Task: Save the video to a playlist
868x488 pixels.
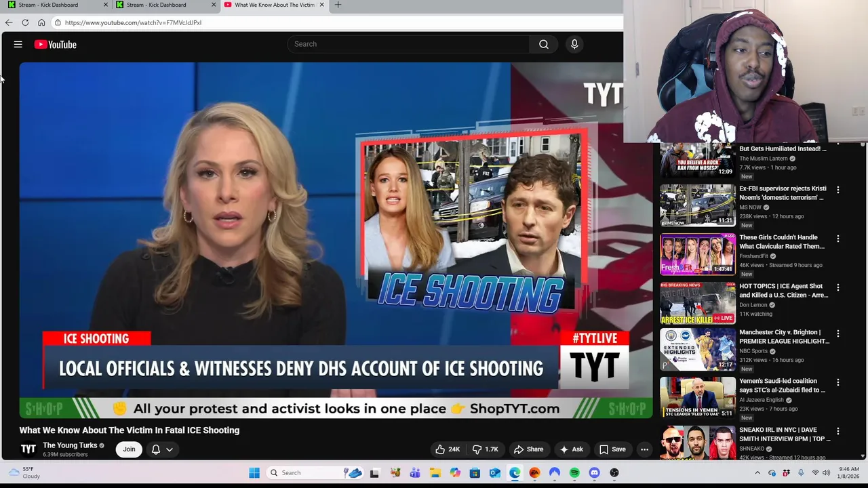Action: click(x=612, y=449)
